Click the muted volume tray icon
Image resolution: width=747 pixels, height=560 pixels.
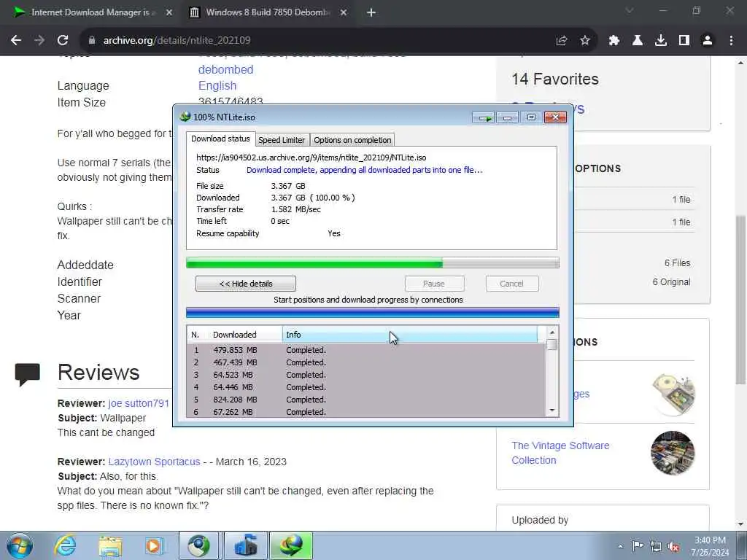pos(673,546)
